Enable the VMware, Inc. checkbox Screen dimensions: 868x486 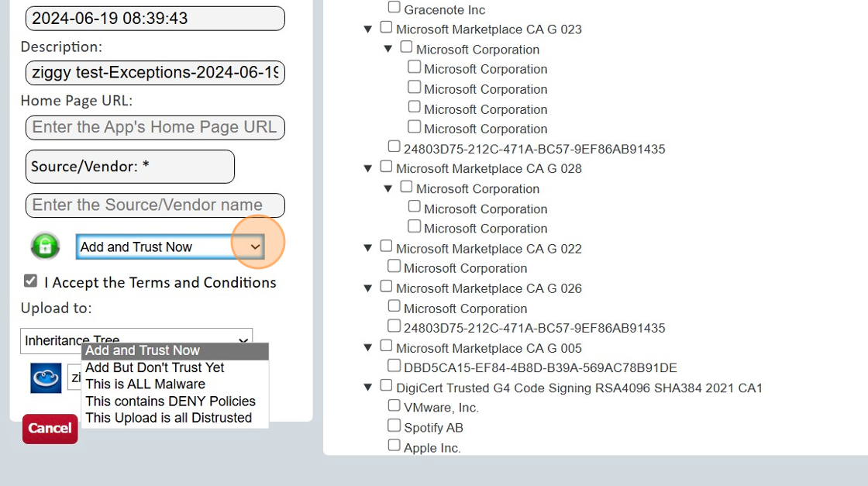tap(394, 405)
